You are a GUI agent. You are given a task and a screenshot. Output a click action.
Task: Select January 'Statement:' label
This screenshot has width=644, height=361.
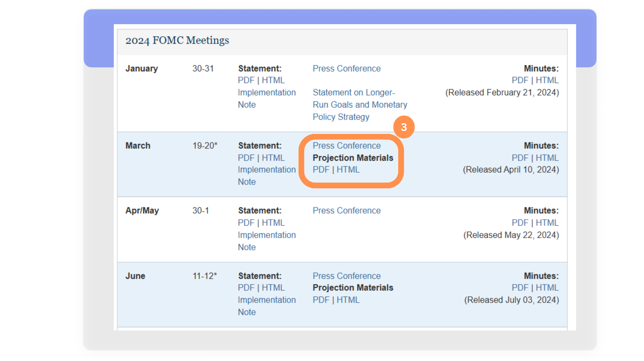(x=260, y=68)
